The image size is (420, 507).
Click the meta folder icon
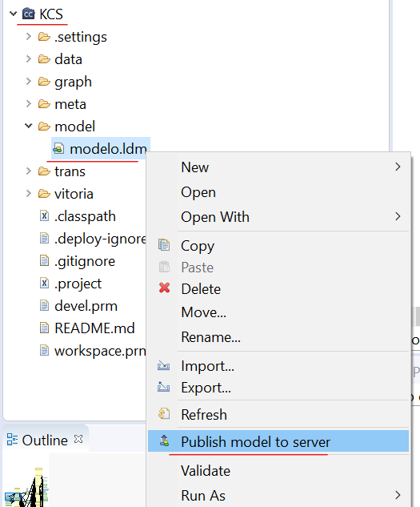point(44,104)
